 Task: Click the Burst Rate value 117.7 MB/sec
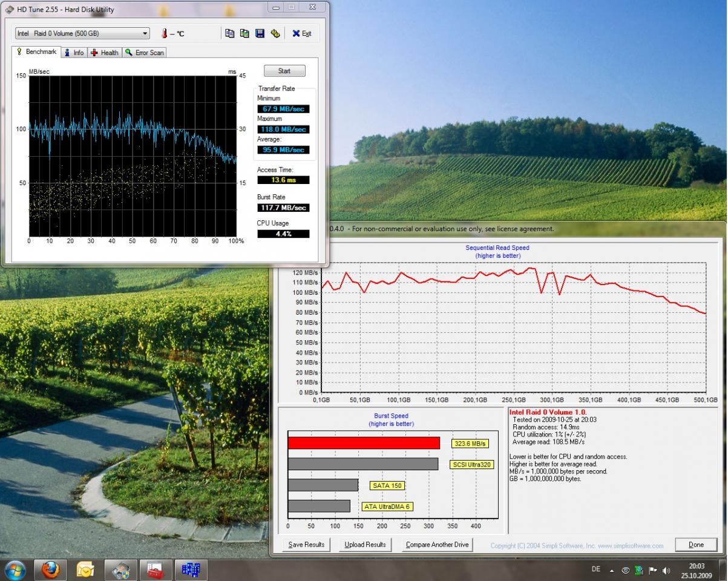point(283,208)
